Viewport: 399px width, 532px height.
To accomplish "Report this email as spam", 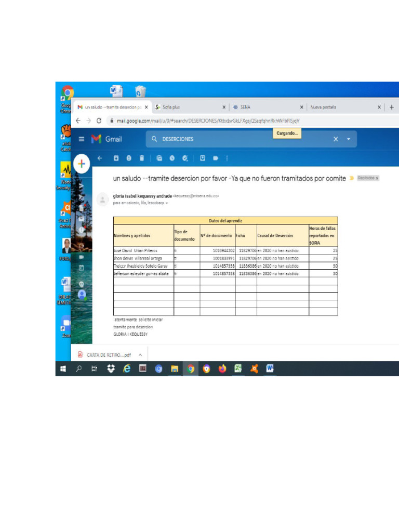I will pyautogui.click(x=129, y=158).
